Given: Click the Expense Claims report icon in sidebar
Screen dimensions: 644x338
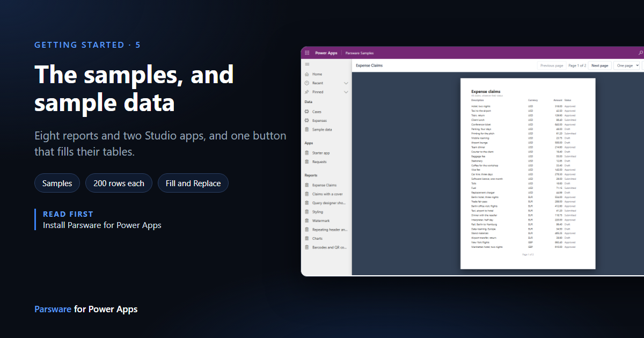Looking at the screenshot, I should [306, 185].
